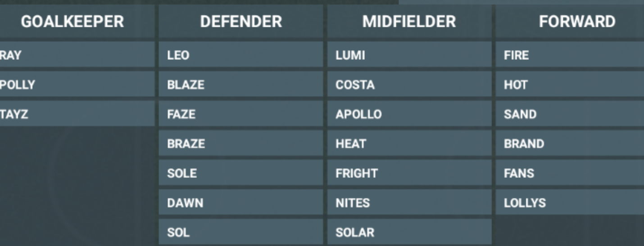Choose defender BRAZE
Screen dimensions: 644x246
pos(241,143)
